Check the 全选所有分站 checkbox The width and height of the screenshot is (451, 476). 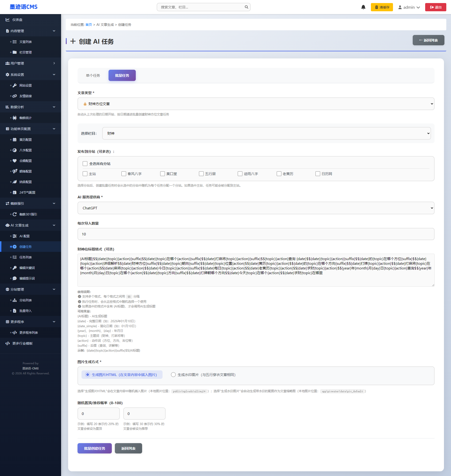click(85, 164)
